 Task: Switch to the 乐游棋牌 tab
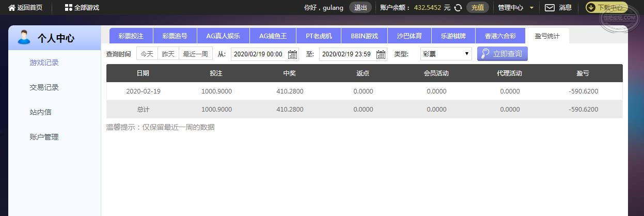[453, 36]
